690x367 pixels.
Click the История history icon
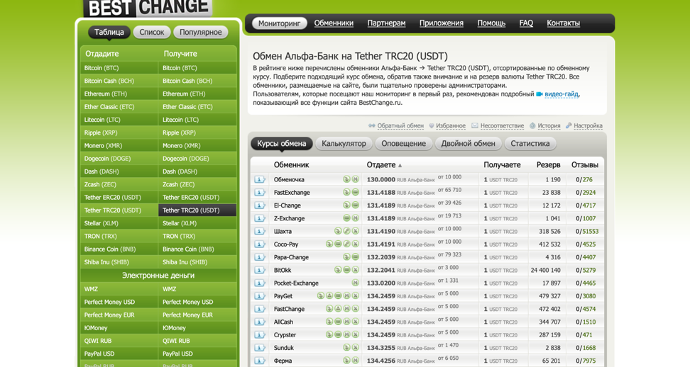click(x=532, y=126)
